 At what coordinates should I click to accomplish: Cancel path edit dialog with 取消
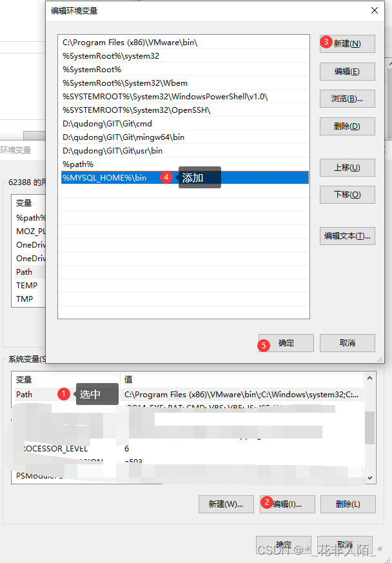(x=347, y=343)
